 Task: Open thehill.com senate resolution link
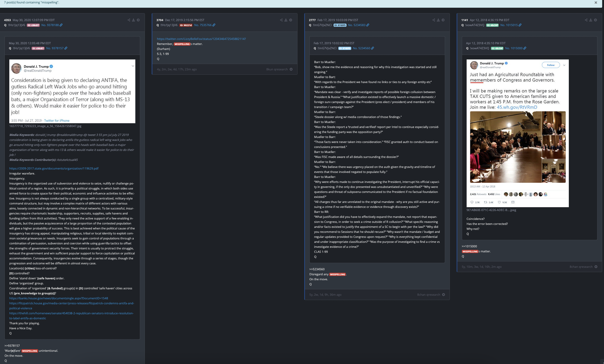click(71, 316)
